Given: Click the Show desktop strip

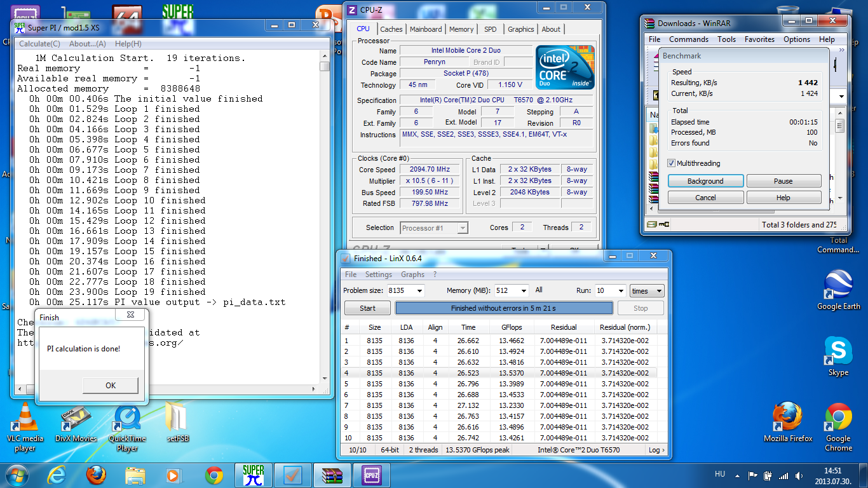Looking at the screenshot, I should coord(863,475).
